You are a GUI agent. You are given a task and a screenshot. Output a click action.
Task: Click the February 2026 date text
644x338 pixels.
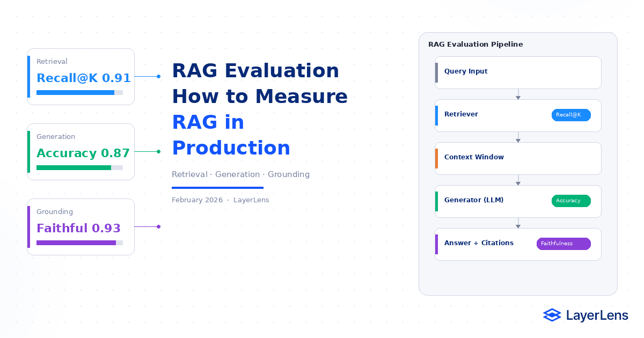(x=197, y=200)
